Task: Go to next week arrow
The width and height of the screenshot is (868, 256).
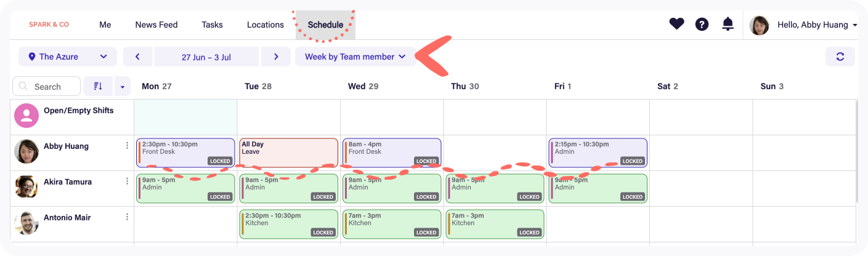Action: 276,57
